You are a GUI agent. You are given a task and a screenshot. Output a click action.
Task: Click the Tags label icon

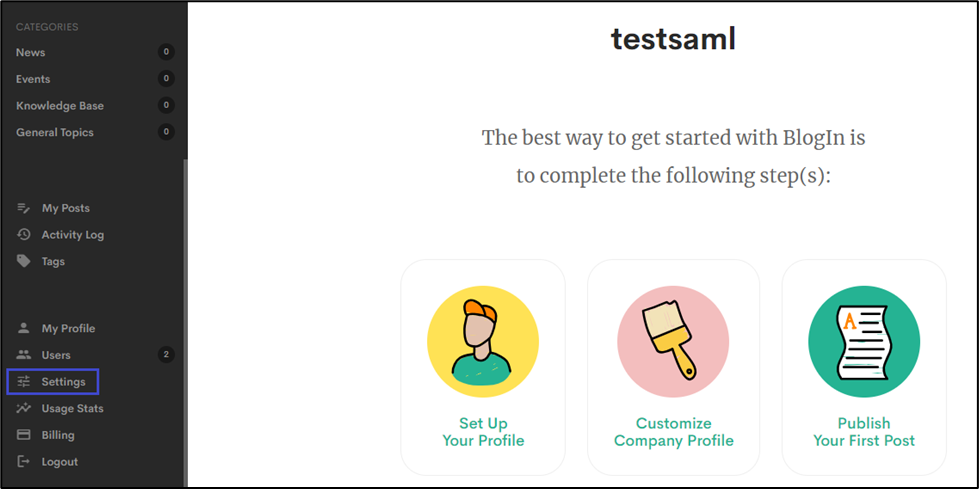(x=24, y=261)
